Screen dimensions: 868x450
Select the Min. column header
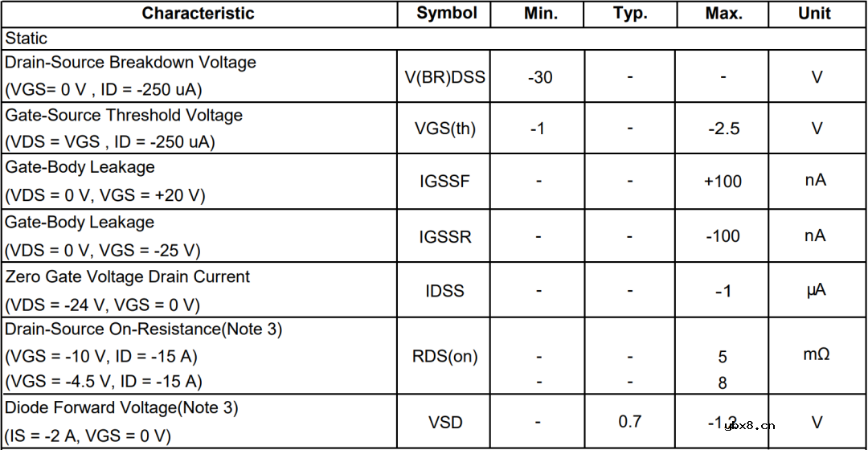click(540, 14)
